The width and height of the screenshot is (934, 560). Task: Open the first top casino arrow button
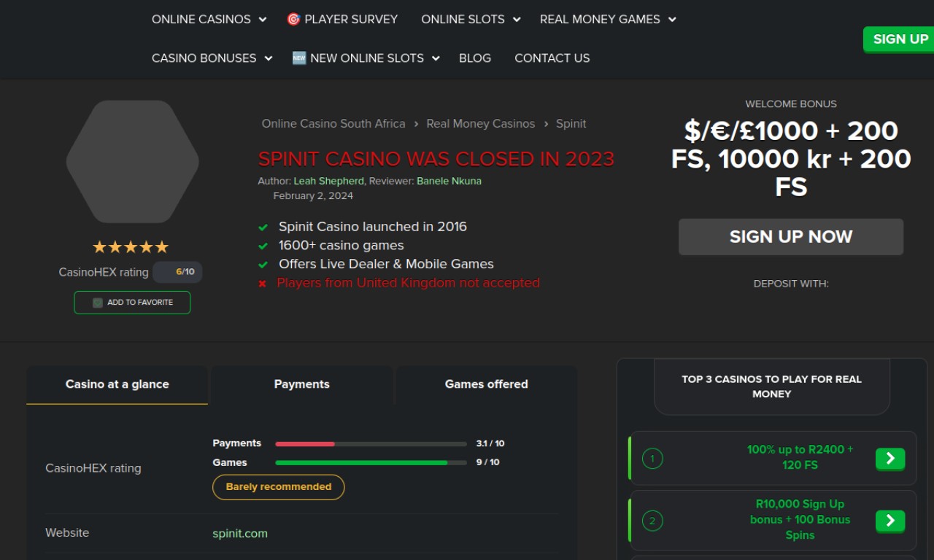[x=890, y=459]
